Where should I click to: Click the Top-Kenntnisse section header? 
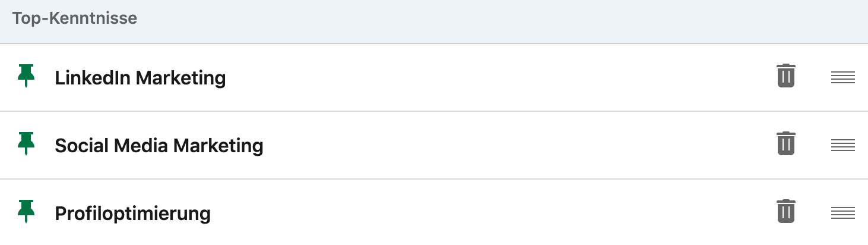75,18
